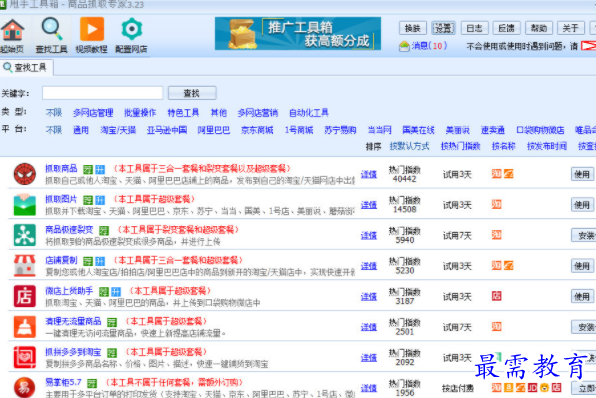Sort by 按名称
The height and width of the screenshot is (398, 596).
504,146
